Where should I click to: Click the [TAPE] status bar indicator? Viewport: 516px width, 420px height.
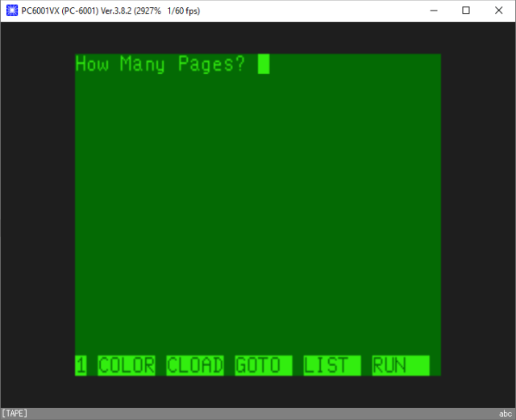(x=15, y=414)
